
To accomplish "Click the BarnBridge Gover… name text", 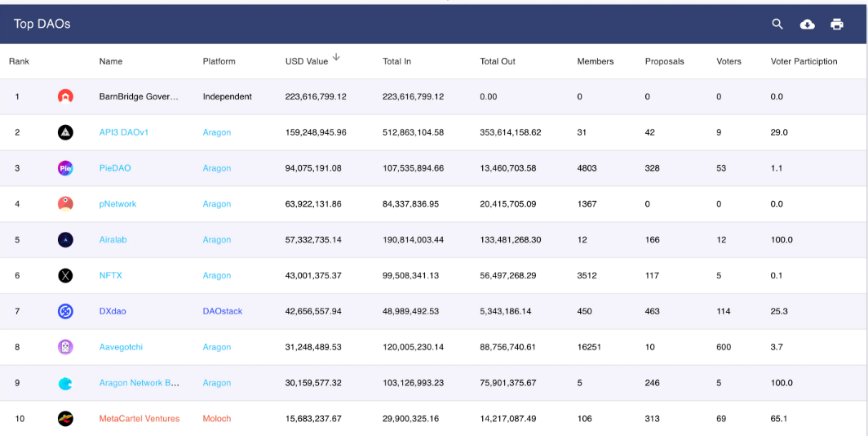I will [x=139, y=96].
